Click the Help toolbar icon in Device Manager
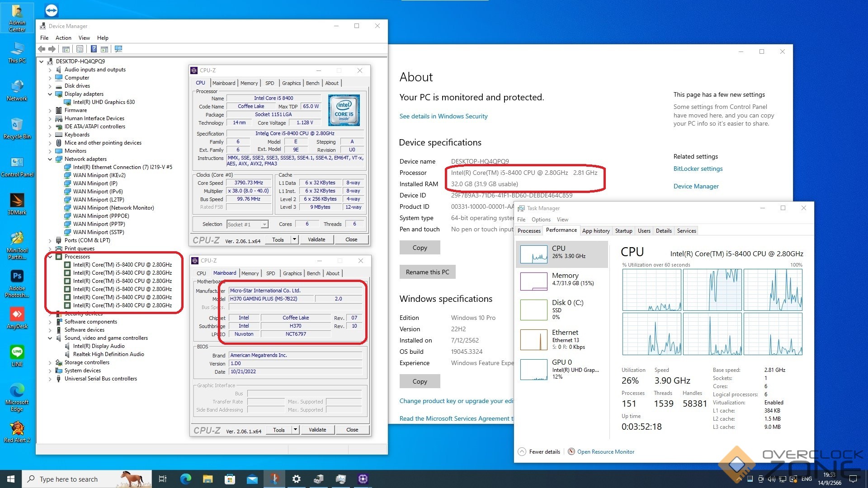Image resolution: width=868 pixels, height=488 pixels. (94, 49)
